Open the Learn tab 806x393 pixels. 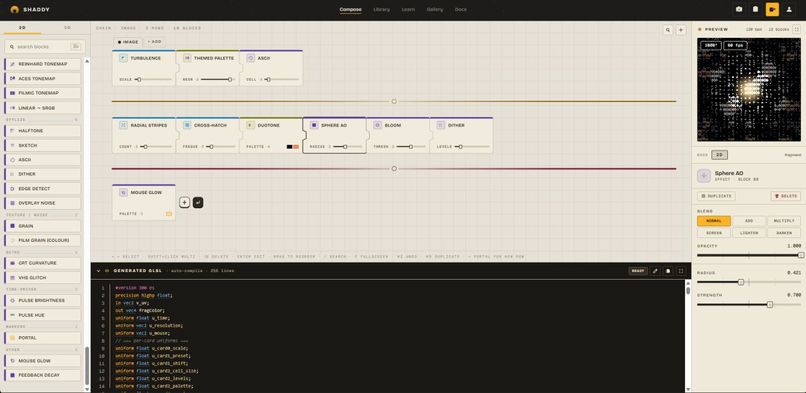point(408,9)
